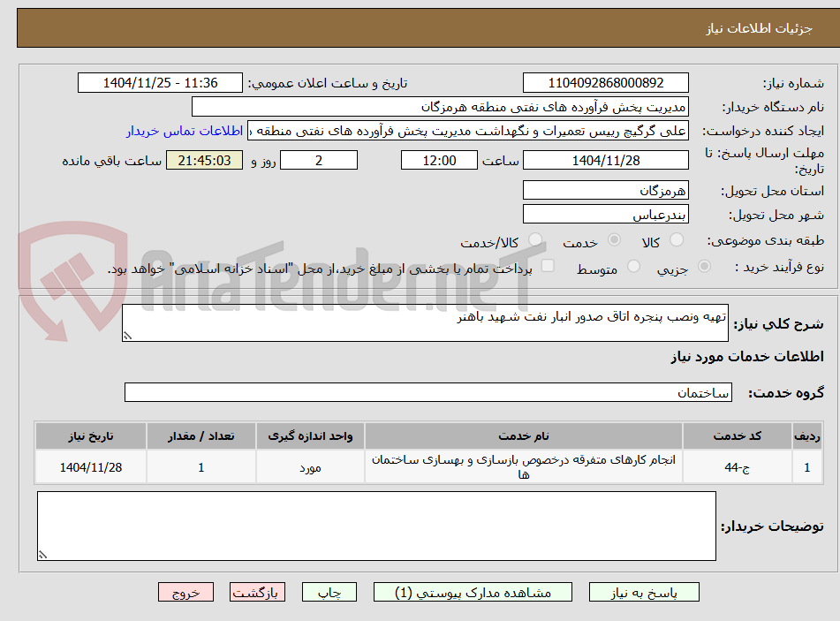This screenshot has height=621, width=840.
Task: Click the unit cell مورد
Action: coord(310,467)
